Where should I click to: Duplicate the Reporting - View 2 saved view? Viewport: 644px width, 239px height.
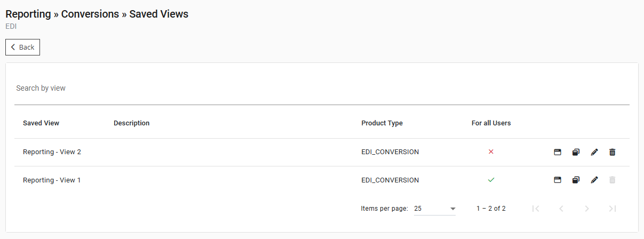coord(576,152)
